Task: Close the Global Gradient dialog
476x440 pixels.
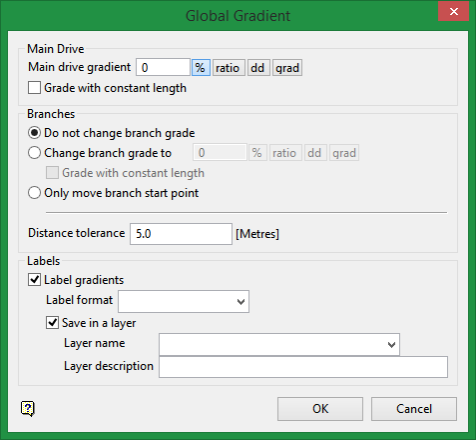Action: [454, 12]
